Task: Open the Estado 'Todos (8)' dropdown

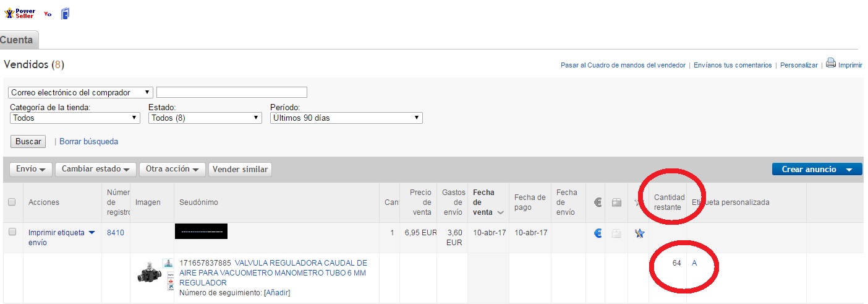Action: tap(205, 118)
